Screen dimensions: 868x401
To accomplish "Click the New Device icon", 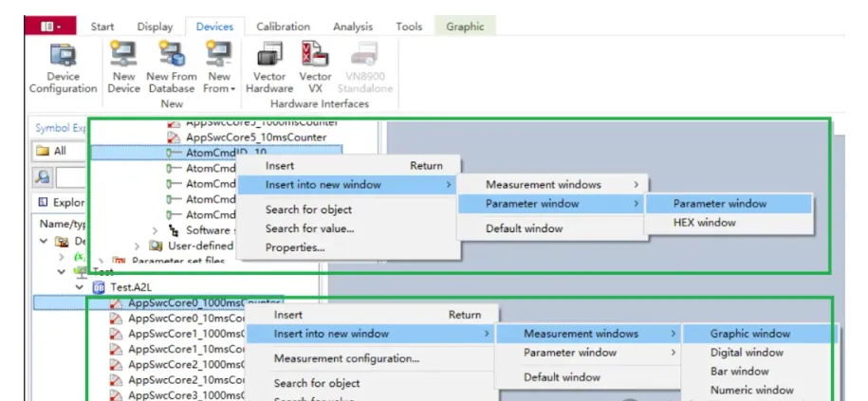I will coord(123,67).
